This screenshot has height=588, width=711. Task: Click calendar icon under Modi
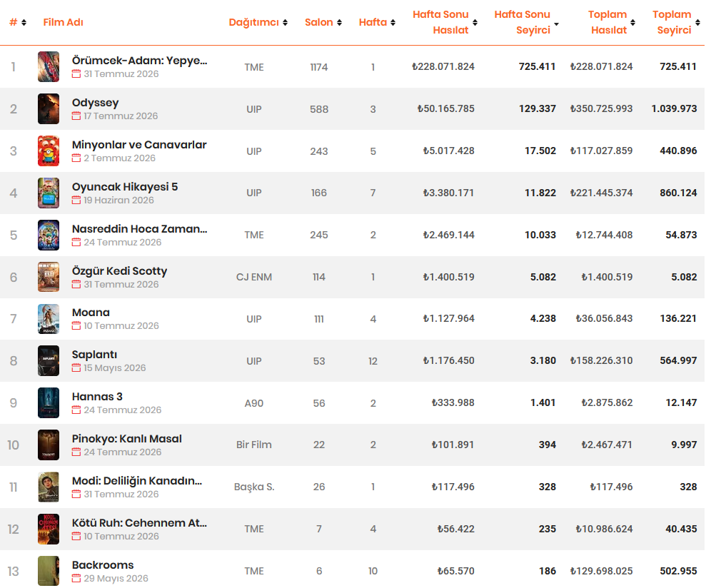76,494
